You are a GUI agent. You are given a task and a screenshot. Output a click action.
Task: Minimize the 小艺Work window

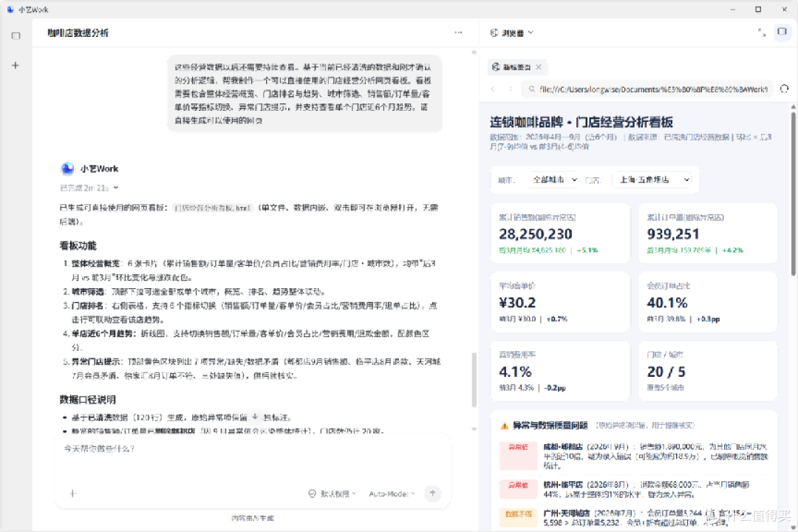(x=733, y=9)
